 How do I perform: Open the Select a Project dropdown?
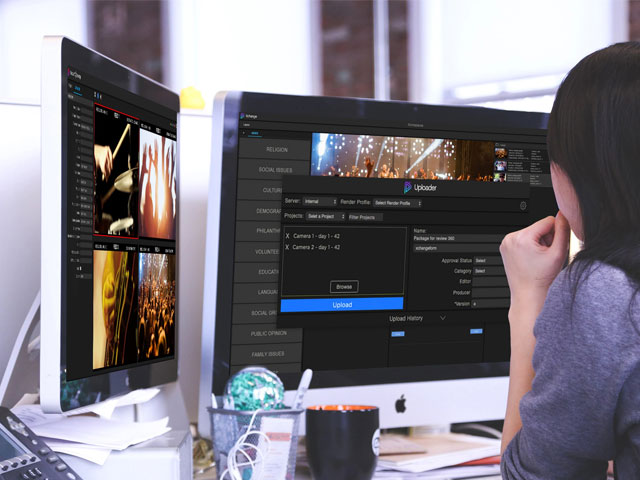pyautogui.click(x=326, y=216)
